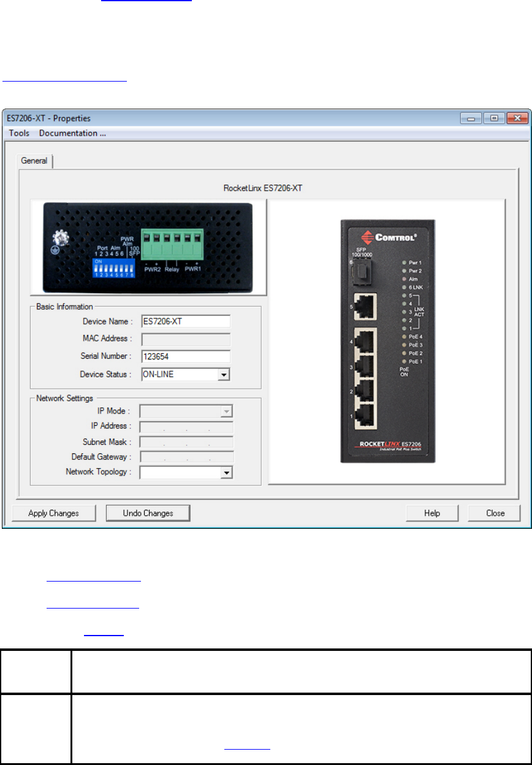Click the Device Name label
The height and width of the screenshot is (765, 532).
[107, 321]
